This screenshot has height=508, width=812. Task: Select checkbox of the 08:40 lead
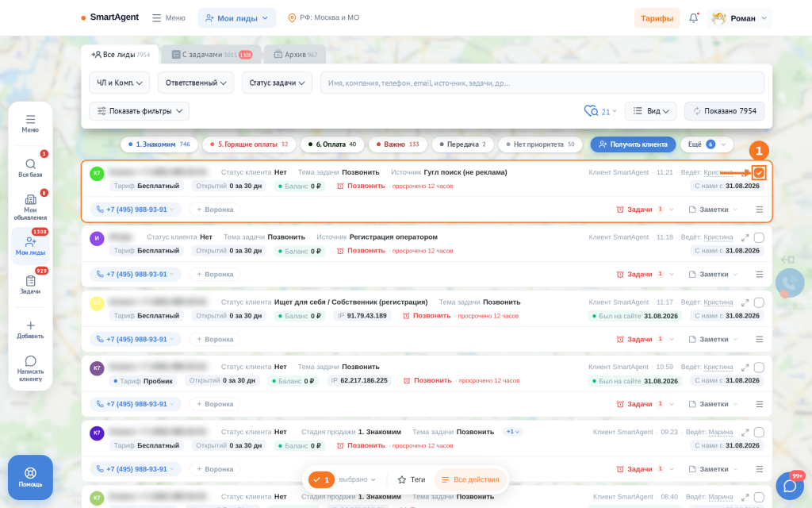[x=759, y=497]
